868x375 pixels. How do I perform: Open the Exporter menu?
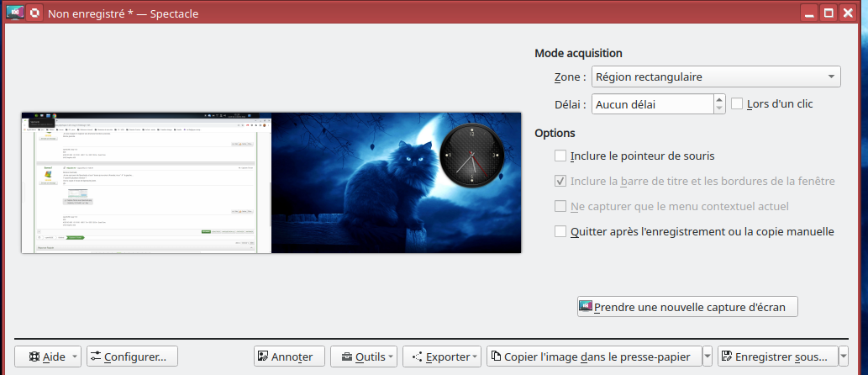point(442,357)
